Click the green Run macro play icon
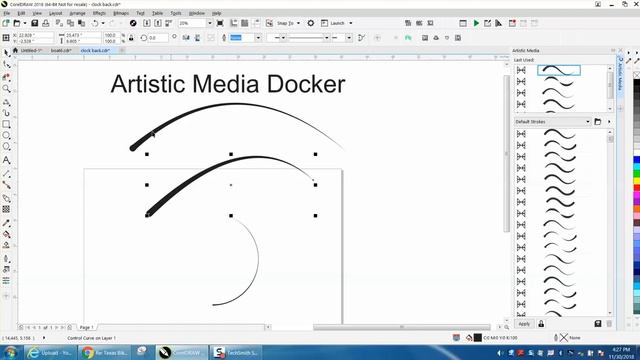Image resolution: width=640 pixels, height=360 pixels. click(x=476, y=23)
